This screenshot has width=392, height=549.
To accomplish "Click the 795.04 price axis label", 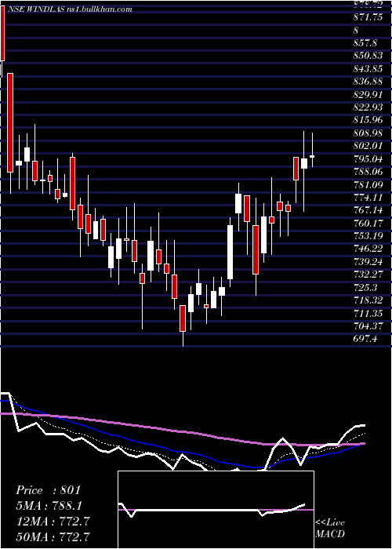I will pos(368,159).
